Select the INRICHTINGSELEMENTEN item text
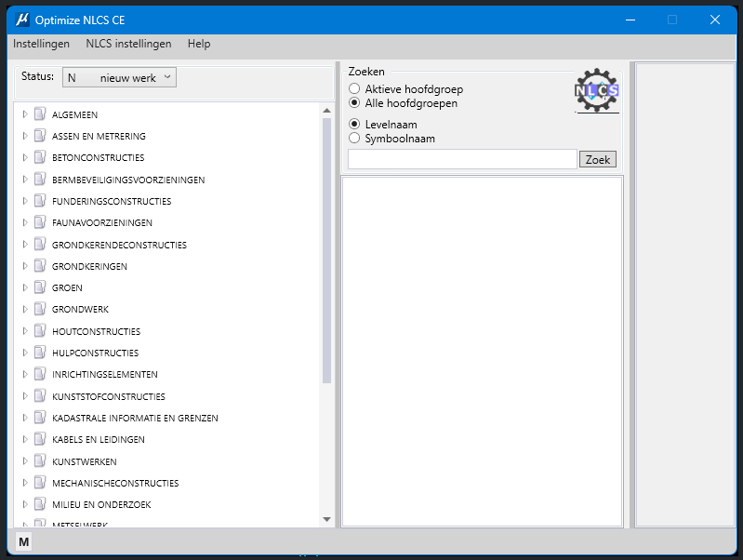Screen dimensions: 743x560 105,374
